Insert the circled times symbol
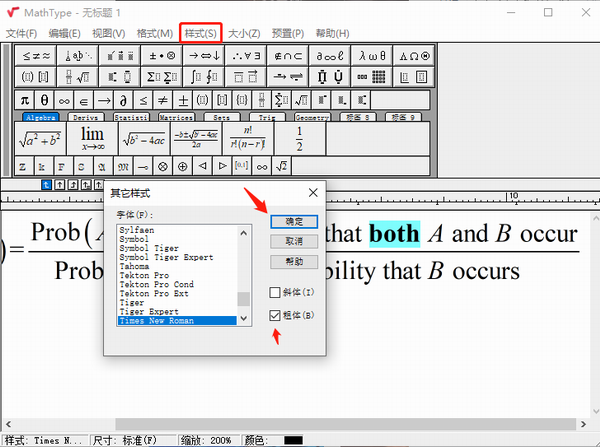Image resolution: width=600 pixels, height=447 pixels. (x=163, y=166)
